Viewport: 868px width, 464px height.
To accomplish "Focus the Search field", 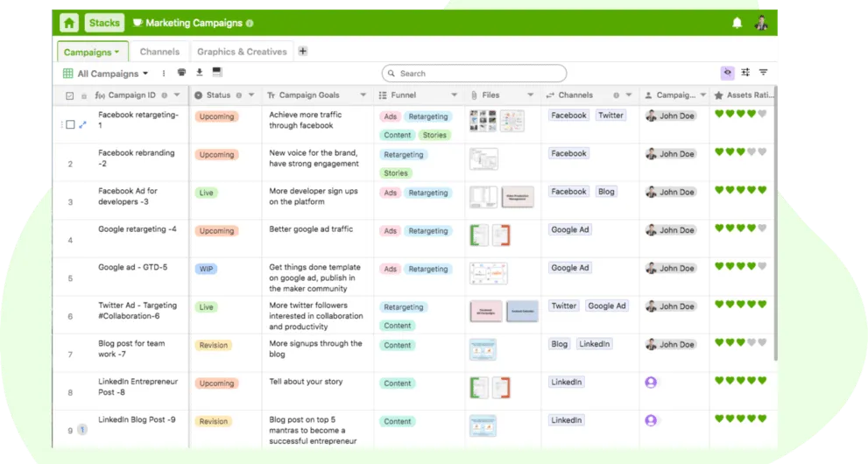I will pyautogui.click(x=474, y=73).
